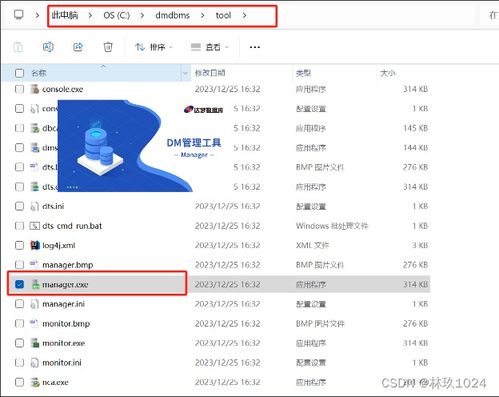Click dmdbms in the address breadcrumb
This screenshot has width=499, height=397.
click(x=172, y=15)
